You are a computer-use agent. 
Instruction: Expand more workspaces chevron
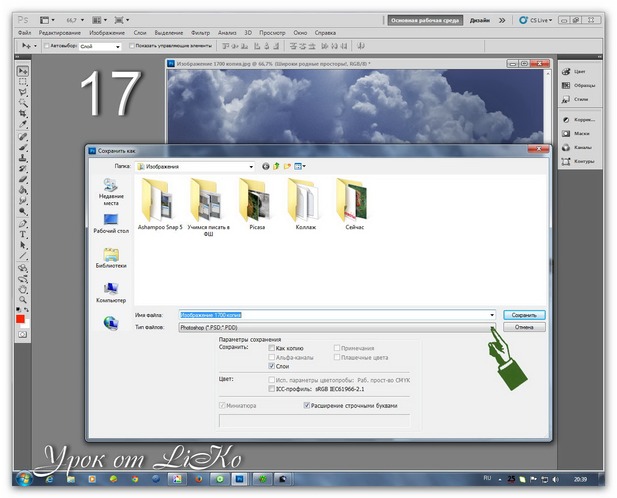(502, 20)
